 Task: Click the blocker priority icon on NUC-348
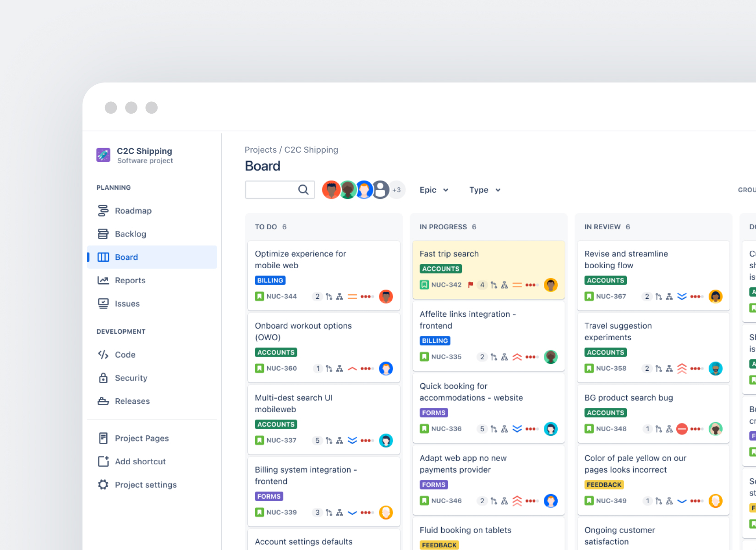(682, 429)
